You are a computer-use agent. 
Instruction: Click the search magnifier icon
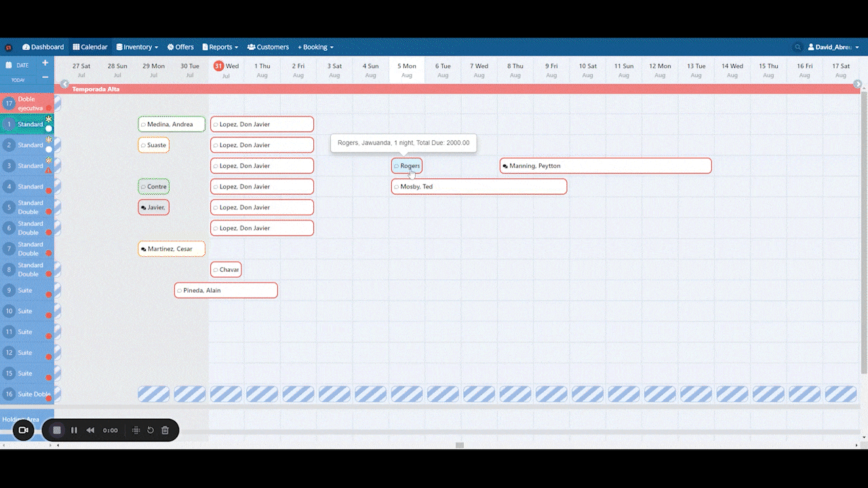tap(797, 47)
